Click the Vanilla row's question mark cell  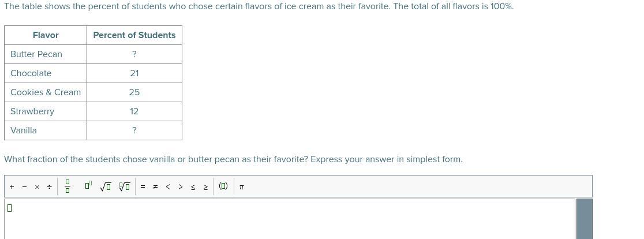coord(134,130)
